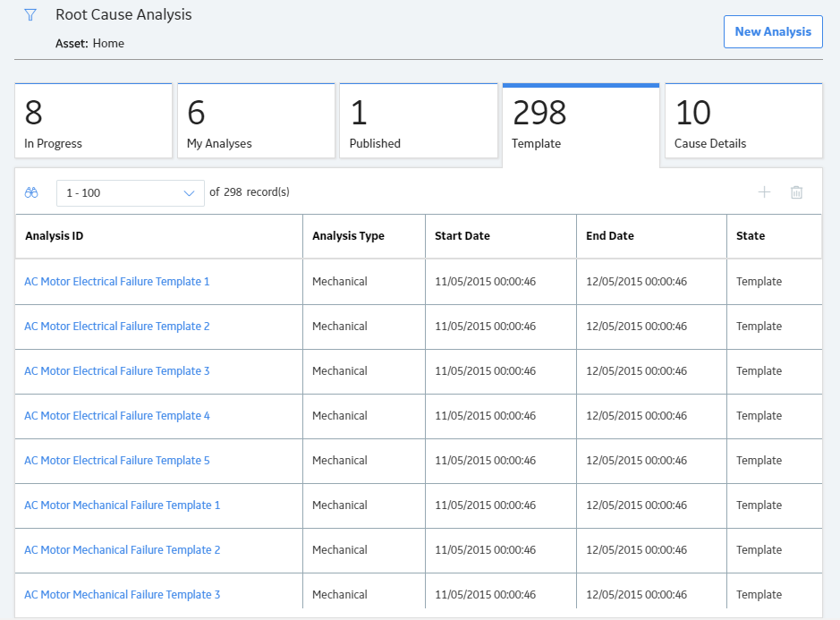
Task: Select the 298 Template tab
Action: (x=581, y=123)
